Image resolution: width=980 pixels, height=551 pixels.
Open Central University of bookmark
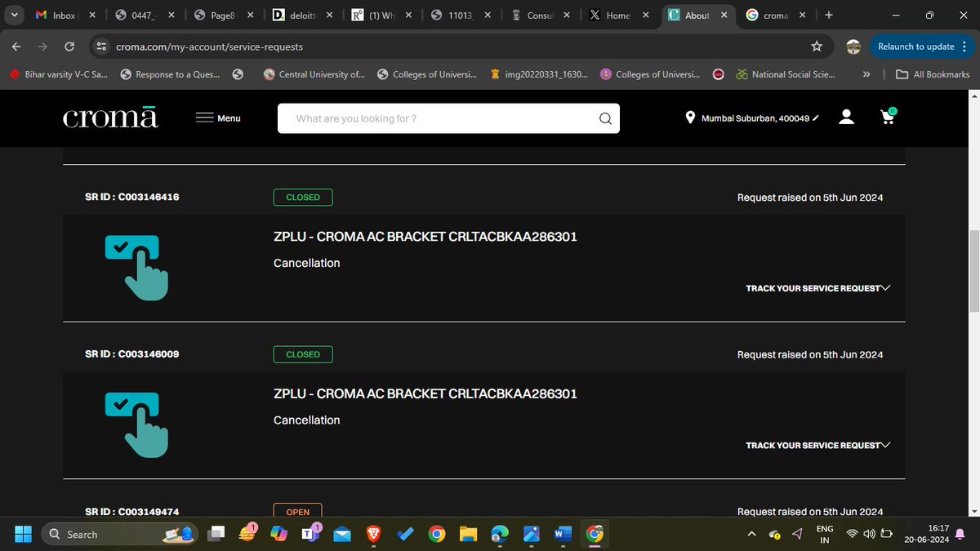coord(315,74)
